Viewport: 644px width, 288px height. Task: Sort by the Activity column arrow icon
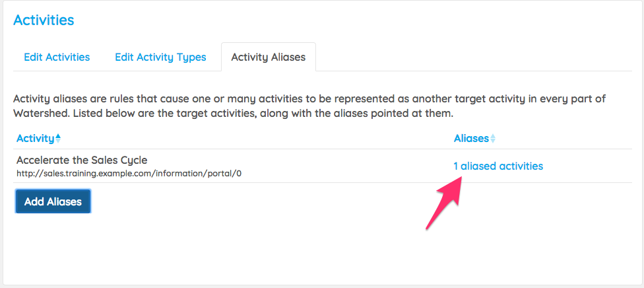(x=58, y=138)
